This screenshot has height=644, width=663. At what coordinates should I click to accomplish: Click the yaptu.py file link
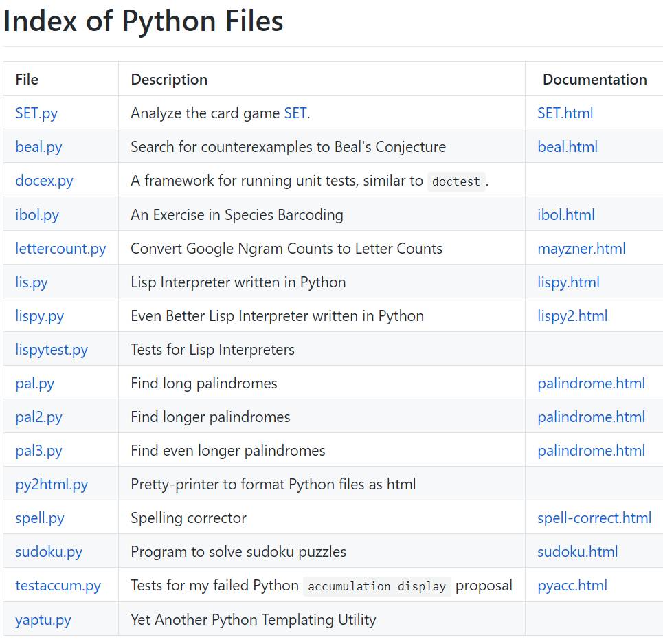click(43, 620)
